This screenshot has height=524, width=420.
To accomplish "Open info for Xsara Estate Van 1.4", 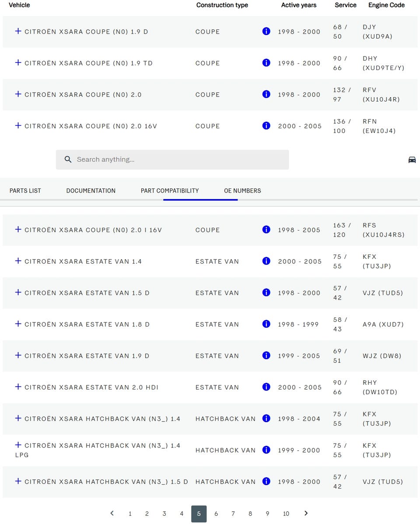I will (x=266, y=261).
